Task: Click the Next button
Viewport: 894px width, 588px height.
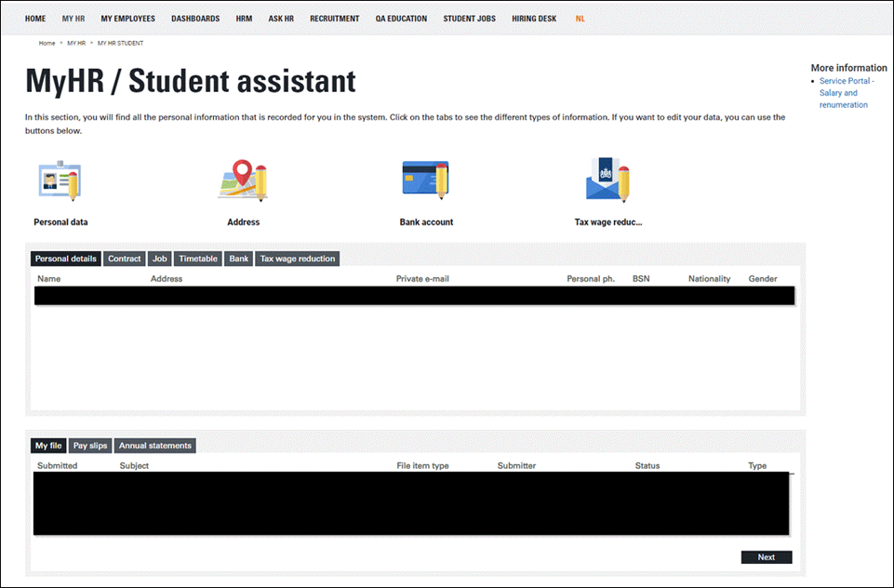Action: pos(767,557)
